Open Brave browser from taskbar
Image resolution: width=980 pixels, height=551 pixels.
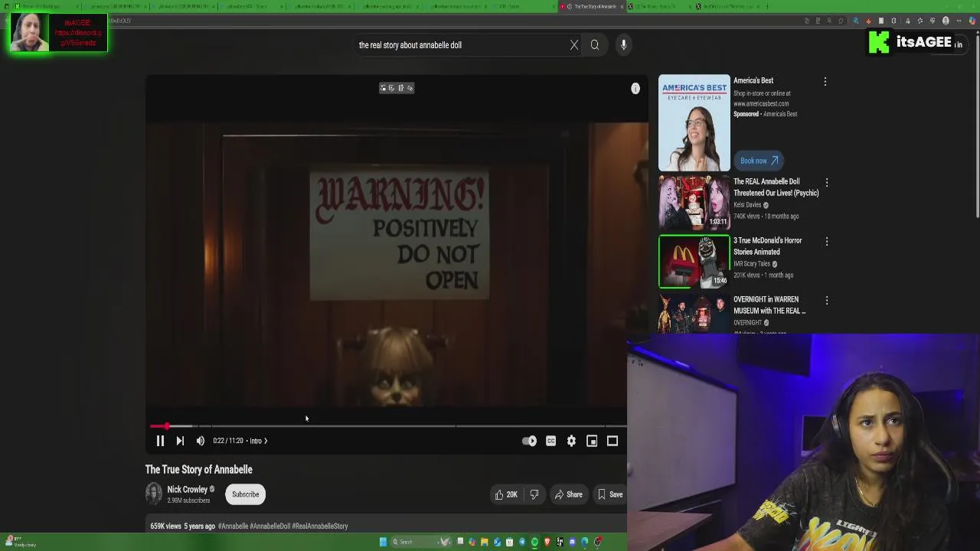(x=547, y=542)
